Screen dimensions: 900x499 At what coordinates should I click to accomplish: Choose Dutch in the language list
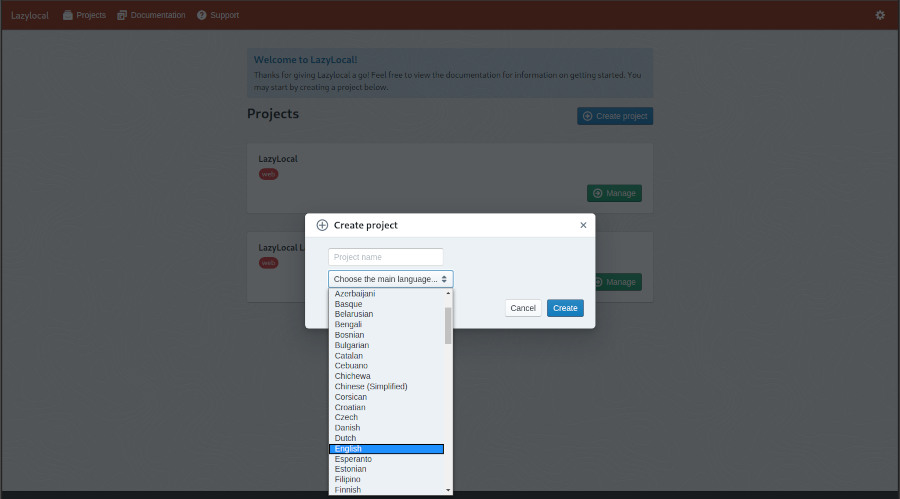pos(346,438)
